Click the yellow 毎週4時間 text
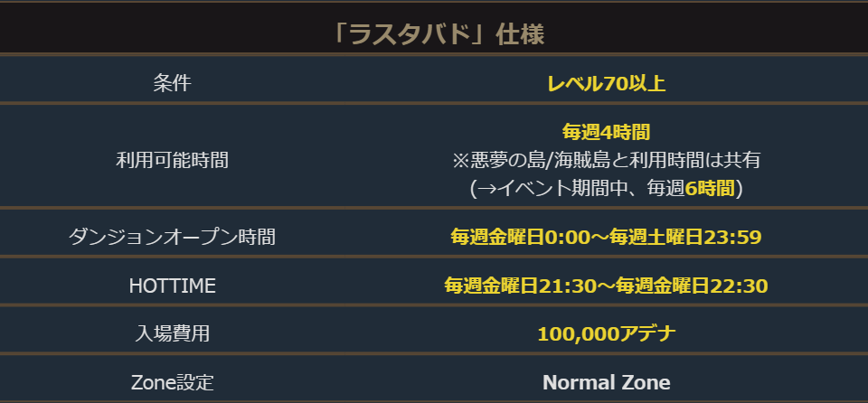Image resolution: width=868 pixels, height=403 pixels. tap(607, 132)
